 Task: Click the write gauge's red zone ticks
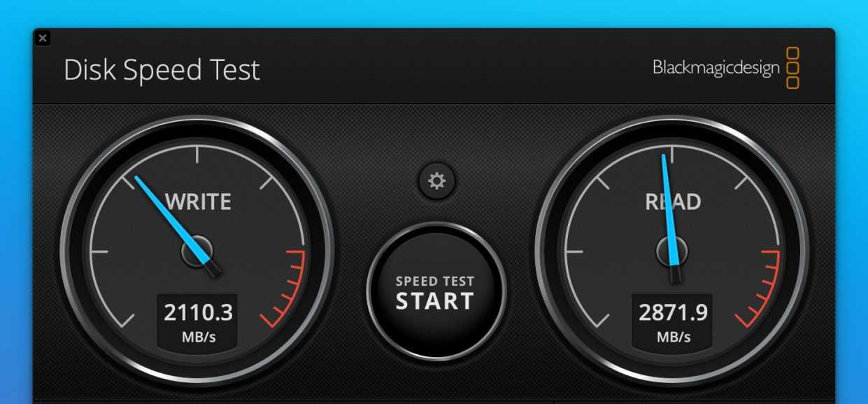point(285,288)
